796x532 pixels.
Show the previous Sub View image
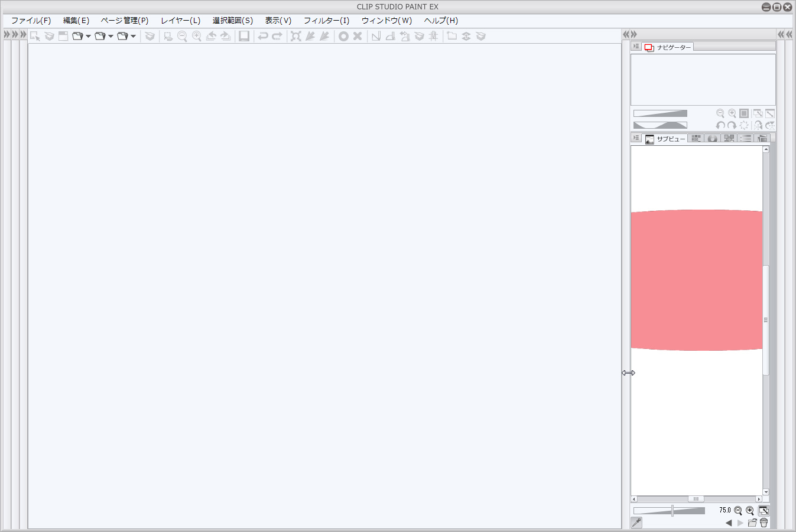[729, 523]
